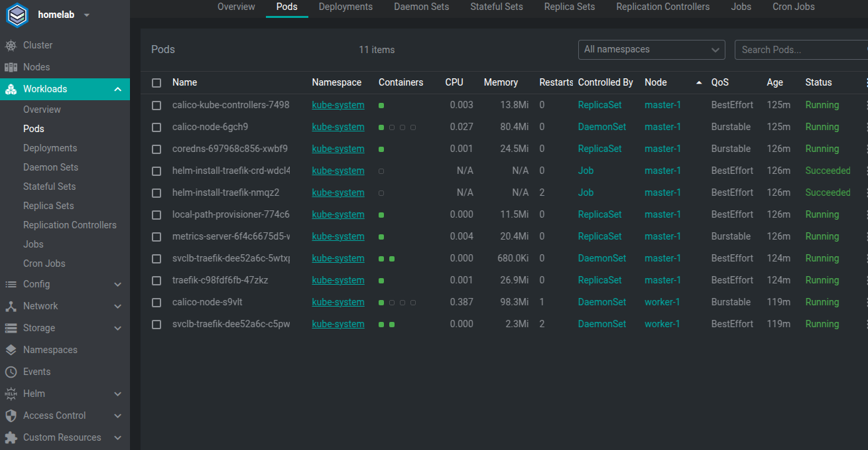Check the calico-node-6gch9 pod checkbox
The width and height of the screenshot is (868, 450).
[x=156, y=127]
